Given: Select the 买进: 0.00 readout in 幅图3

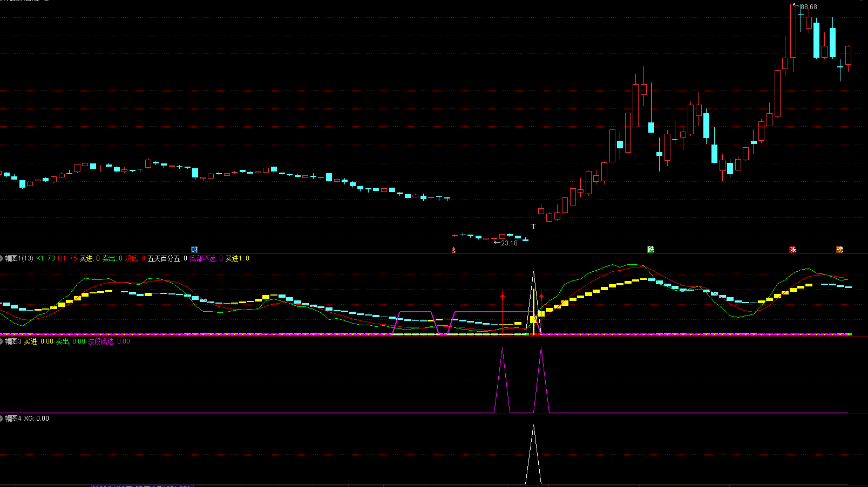Looking at the screenshot, I should [x=39, y=341].
